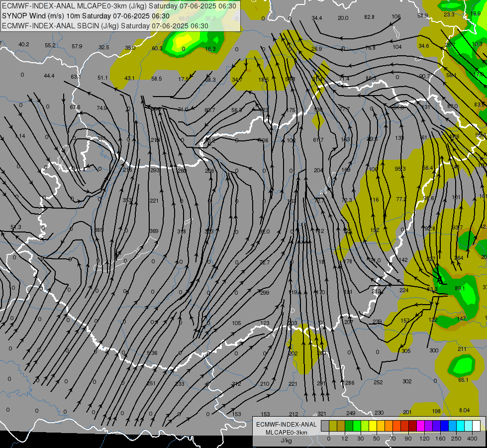
Task: Click the purple legend swatch
Action: (429, 426)
